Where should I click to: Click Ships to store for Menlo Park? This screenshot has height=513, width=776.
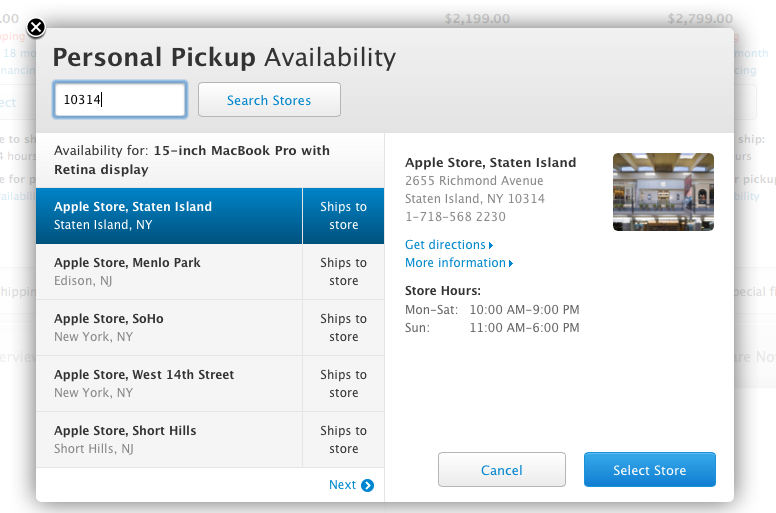click(343, 272)
